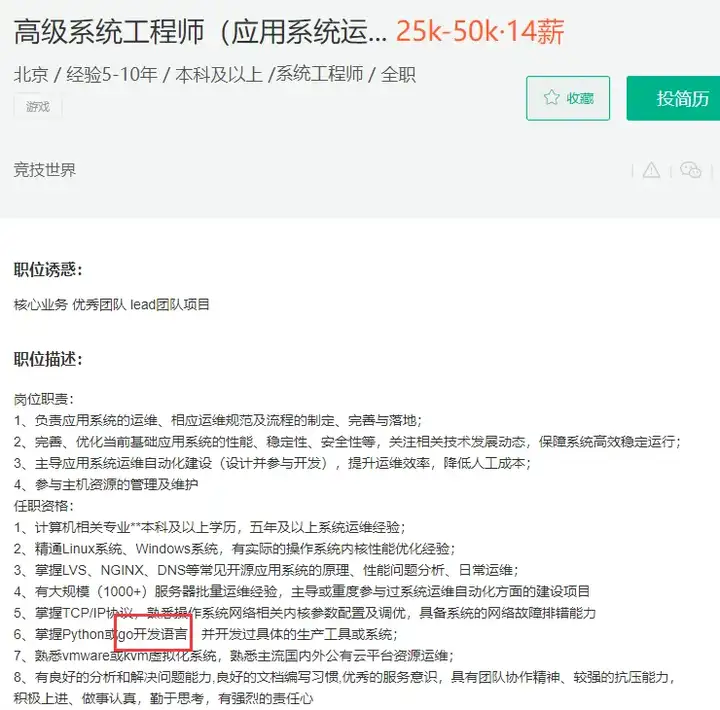Submit a resume with the 投简历 button

click(673, 98)
